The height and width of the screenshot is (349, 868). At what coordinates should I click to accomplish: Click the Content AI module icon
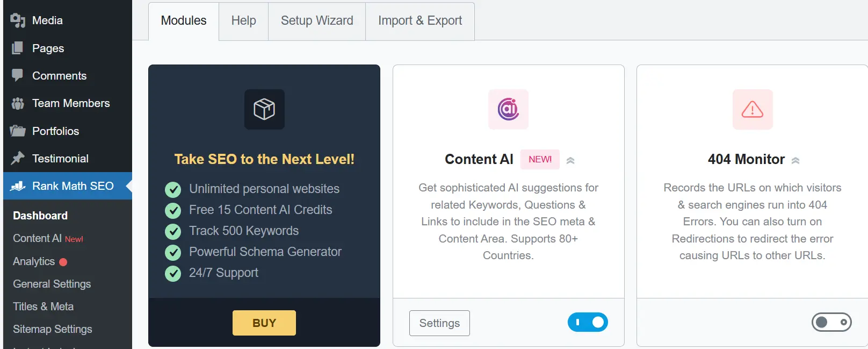pyautogui.click(x=508, y=109)
